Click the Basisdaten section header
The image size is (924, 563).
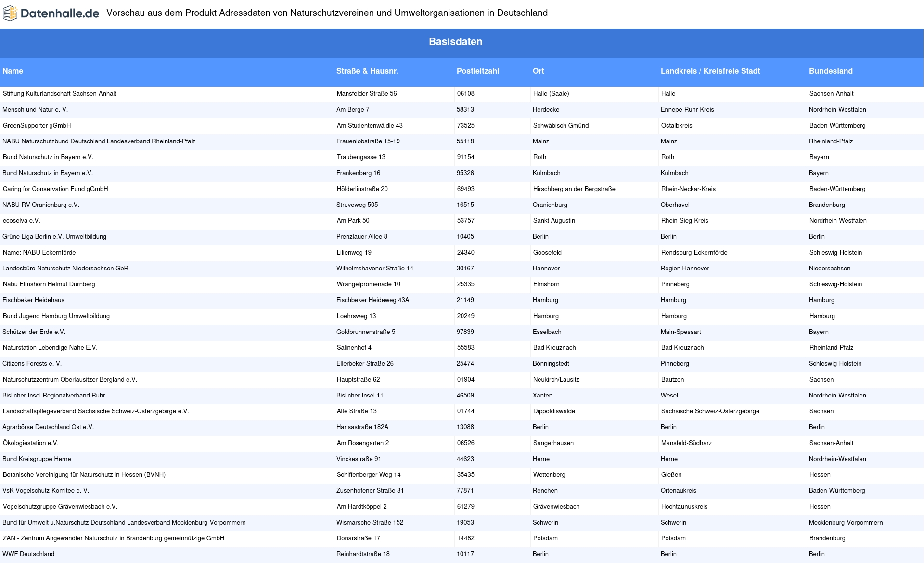click(x=456, y=42)
